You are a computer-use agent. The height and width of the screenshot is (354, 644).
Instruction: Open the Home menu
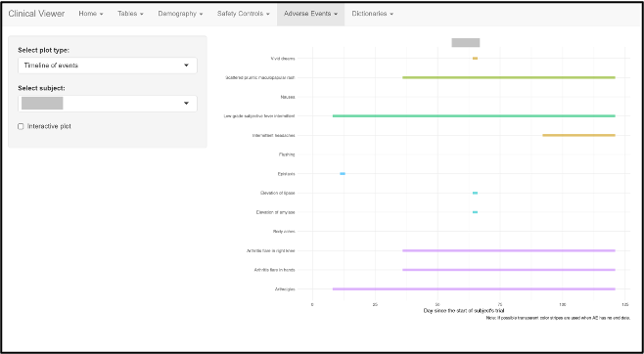[91, 14]
